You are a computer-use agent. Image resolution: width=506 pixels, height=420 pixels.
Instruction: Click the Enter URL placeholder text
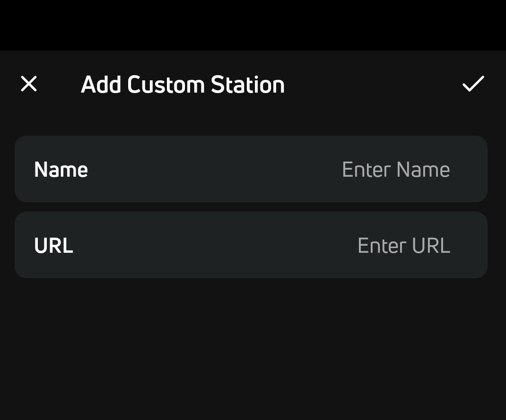pos(403,246)
